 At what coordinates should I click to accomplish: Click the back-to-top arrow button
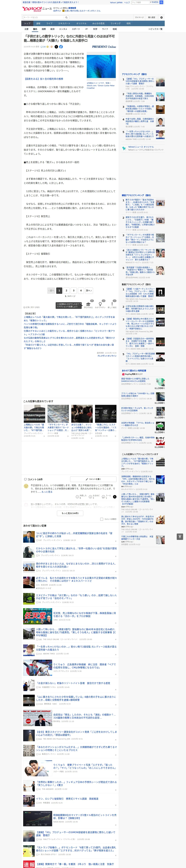pos(180,536)
